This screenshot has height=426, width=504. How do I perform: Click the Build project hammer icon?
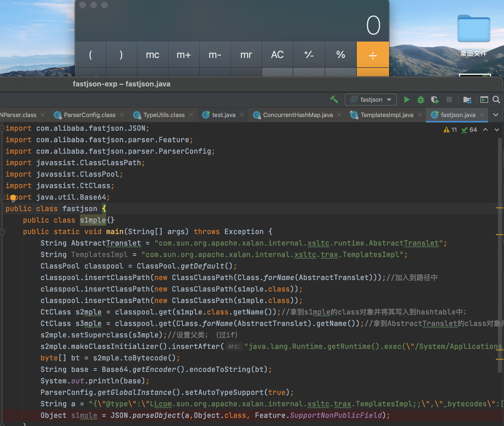pos(334,100)
